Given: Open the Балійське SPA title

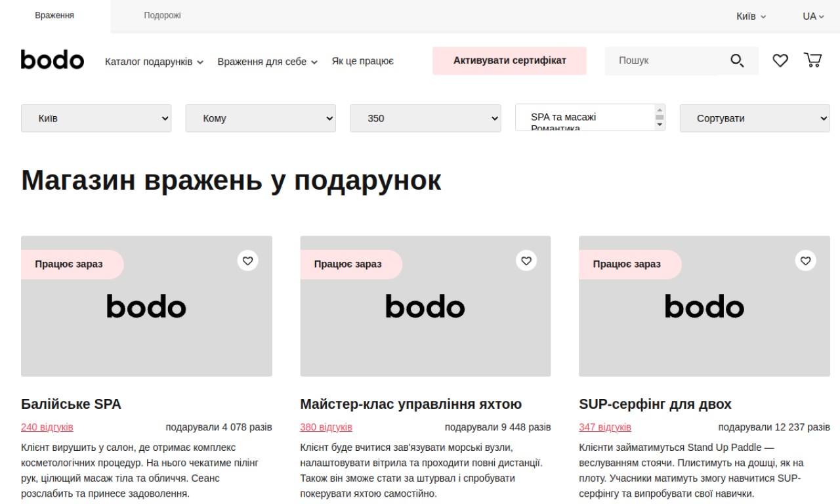Looking at the screenshot, I should [x=71, y=404].
